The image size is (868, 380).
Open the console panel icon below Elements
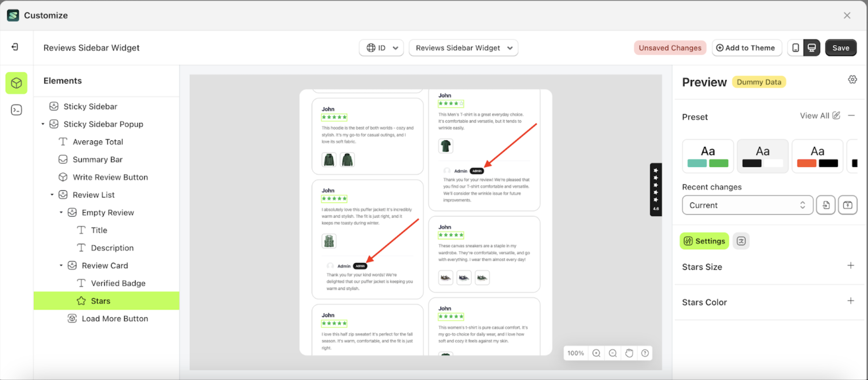(x=16, y=110)
